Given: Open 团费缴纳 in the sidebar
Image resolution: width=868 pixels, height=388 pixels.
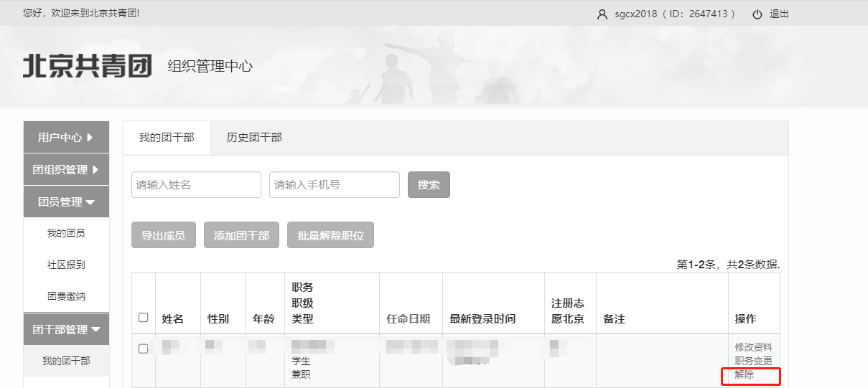Looking at the screenshot, I should click(66, 296).
